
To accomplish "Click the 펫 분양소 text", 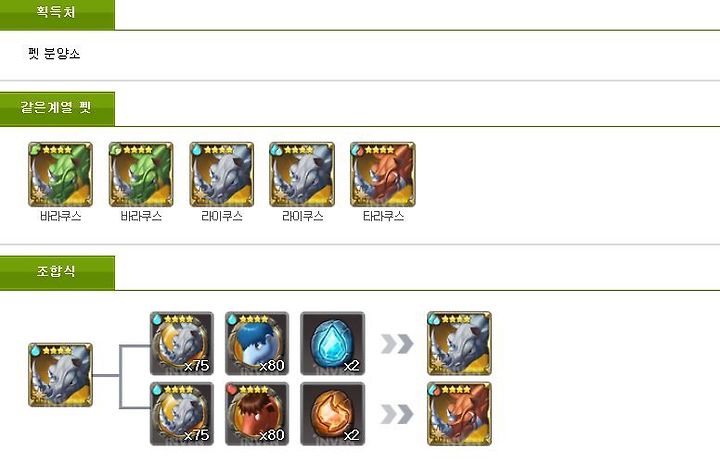I will coord(54,54).
